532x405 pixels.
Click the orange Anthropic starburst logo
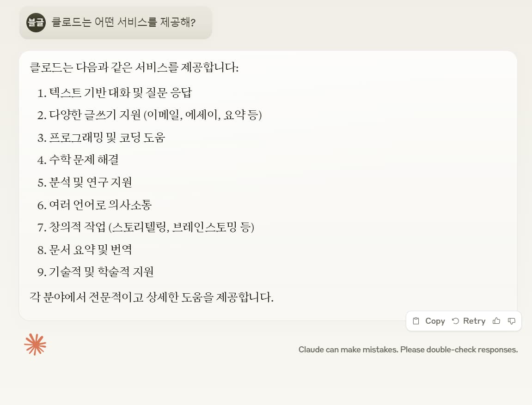click(35, 344)
